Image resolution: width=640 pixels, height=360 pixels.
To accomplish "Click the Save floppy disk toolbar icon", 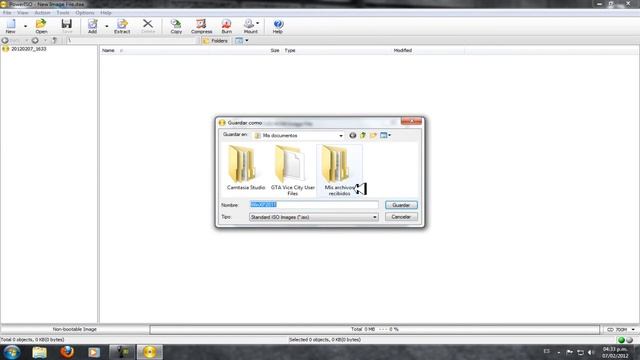I will 67,26.
